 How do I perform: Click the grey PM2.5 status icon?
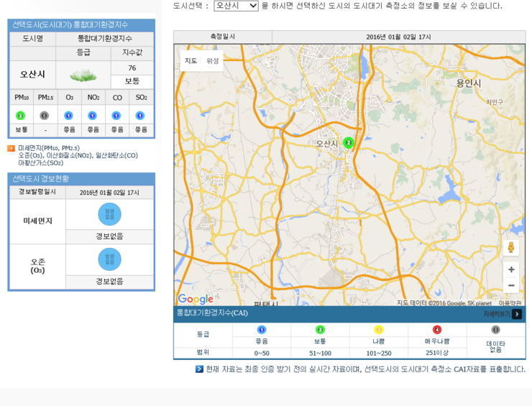pos(45,116)
